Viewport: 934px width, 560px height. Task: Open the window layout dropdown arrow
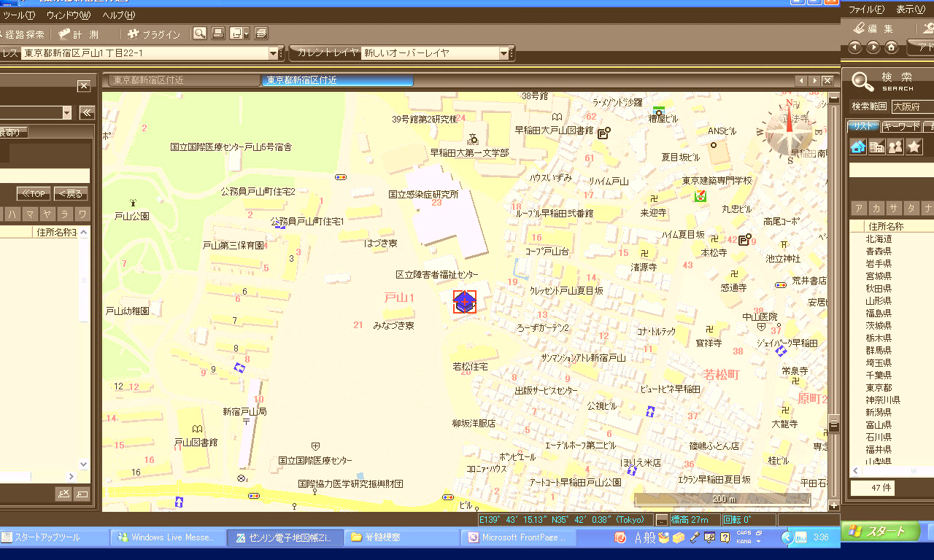[x=247, y=34]
